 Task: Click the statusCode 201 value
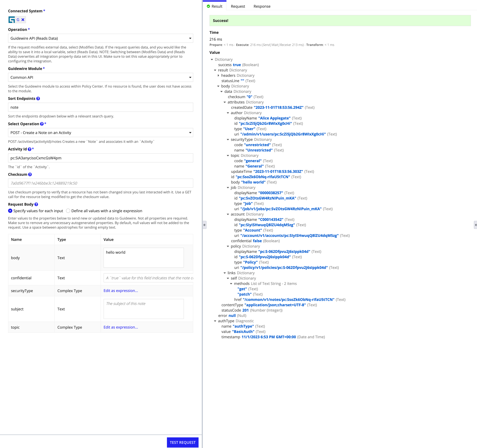pyautogui.click(x=245, y=310)
